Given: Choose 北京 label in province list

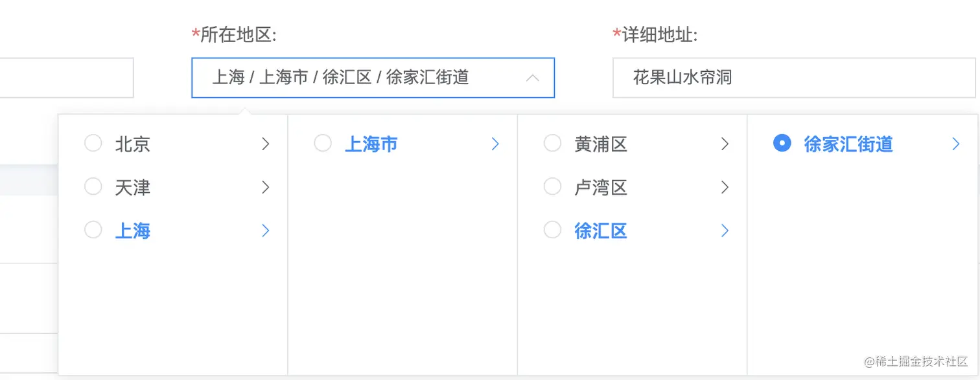Looking at the screenshot, I should [x=133, y=144].
